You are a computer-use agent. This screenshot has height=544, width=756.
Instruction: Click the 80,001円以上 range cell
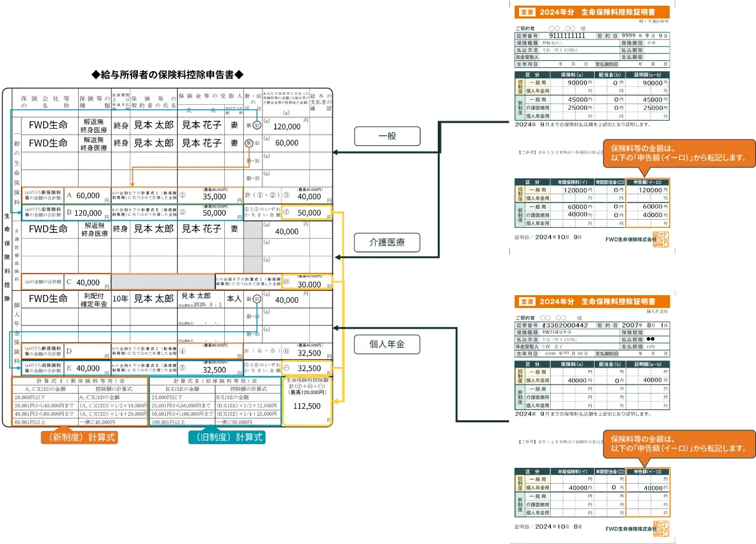point(30,422)
